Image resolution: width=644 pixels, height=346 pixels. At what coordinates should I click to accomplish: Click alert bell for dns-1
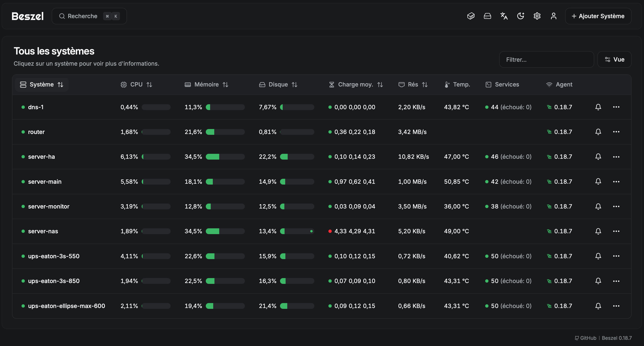(598, 107)
